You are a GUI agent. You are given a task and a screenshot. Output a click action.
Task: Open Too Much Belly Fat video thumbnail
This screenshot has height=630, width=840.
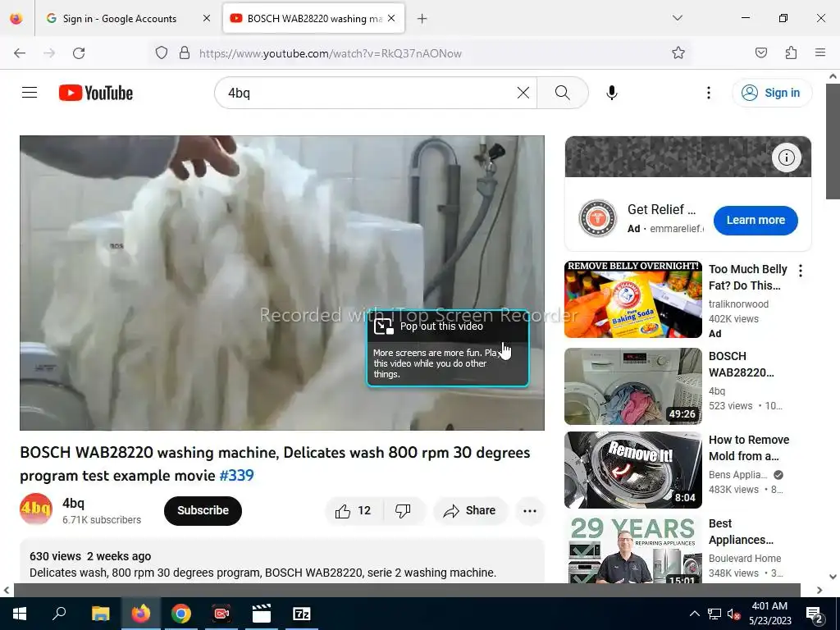click(633, 299)
